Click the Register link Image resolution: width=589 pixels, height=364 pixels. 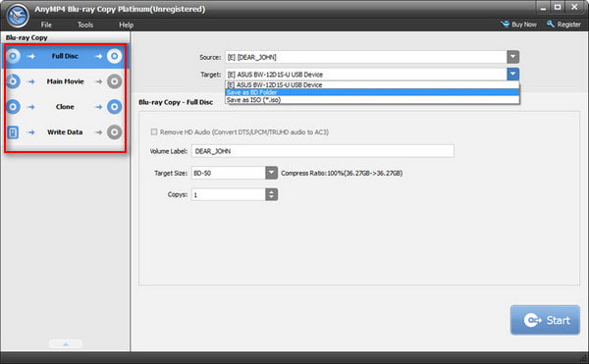coord(568,25)
